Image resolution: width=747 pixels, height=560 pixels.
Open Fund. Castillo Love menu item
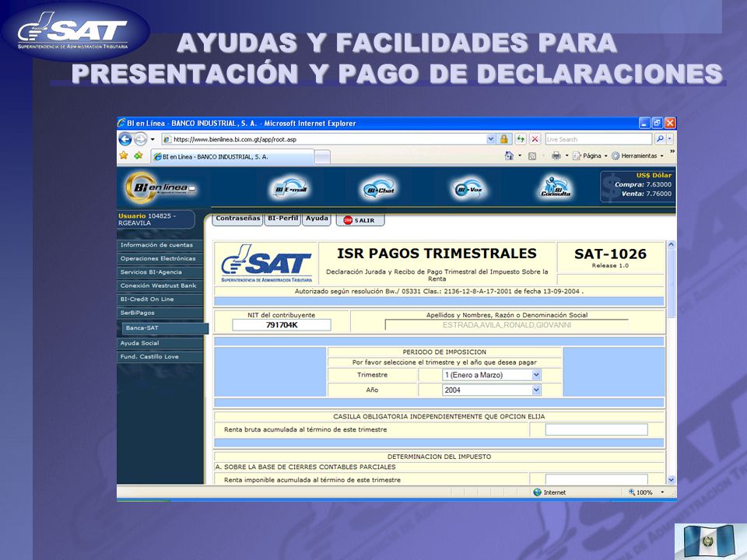(160, 357)
